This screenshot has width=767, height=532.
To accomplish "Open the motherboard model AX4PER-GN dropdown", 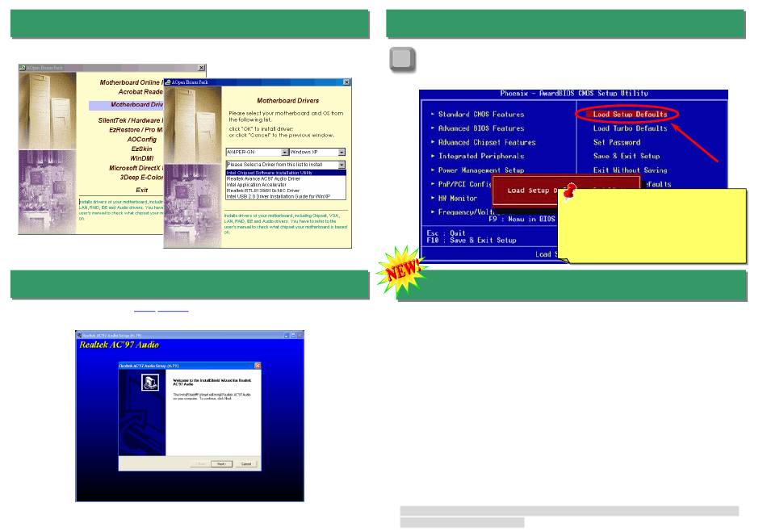I will 285,153.
